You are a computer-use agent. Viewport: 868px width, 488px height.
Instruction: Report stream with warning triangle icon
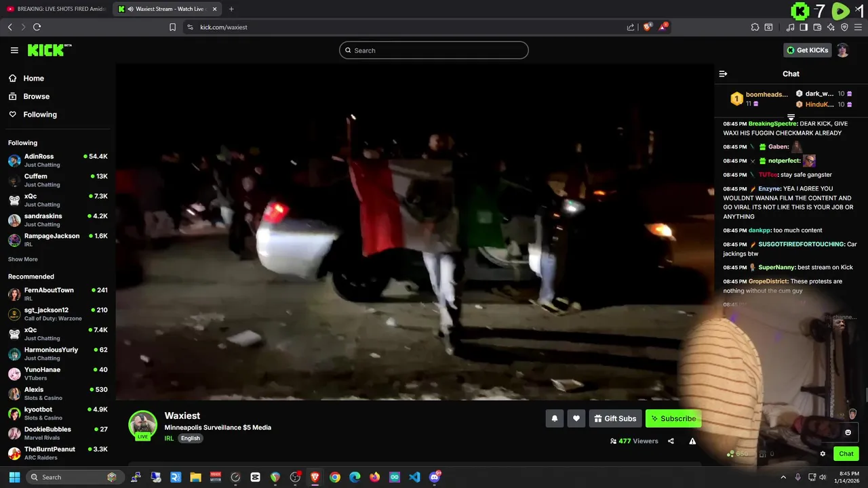tap(692, 441)
